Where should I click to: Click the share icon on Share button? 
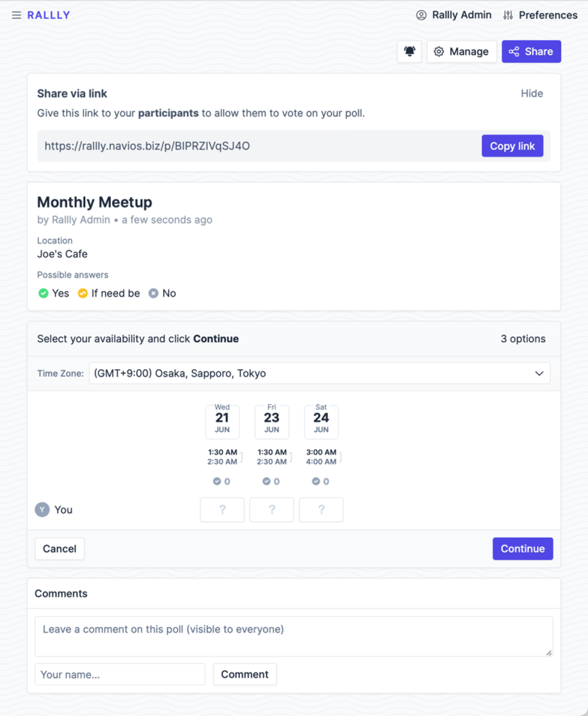pos(514,51)
